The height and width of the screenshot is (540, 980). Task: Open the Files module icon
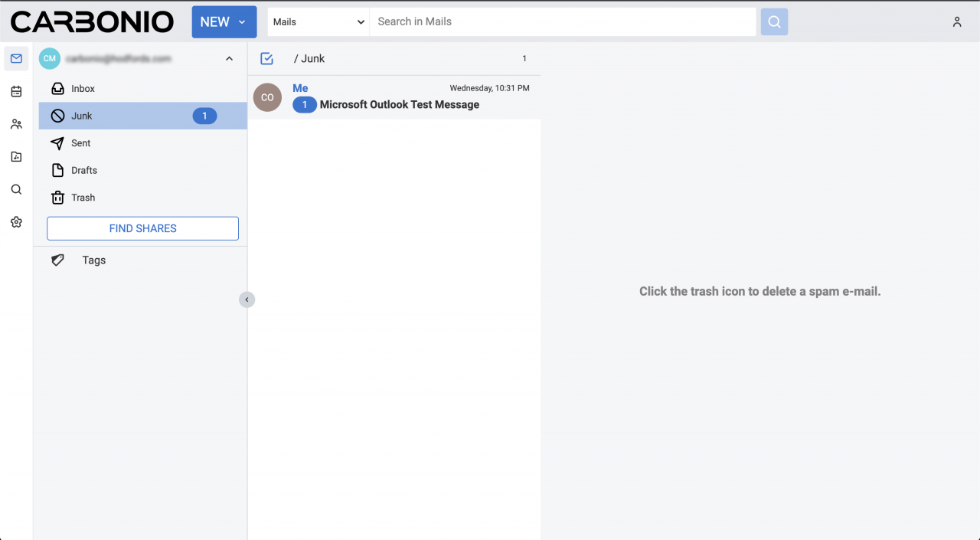coord(15,156)
